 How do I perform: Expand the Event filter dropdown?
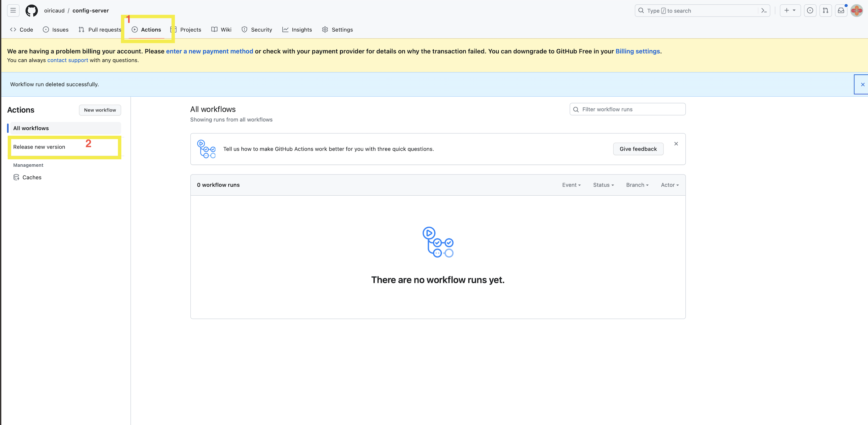(571, 185)
